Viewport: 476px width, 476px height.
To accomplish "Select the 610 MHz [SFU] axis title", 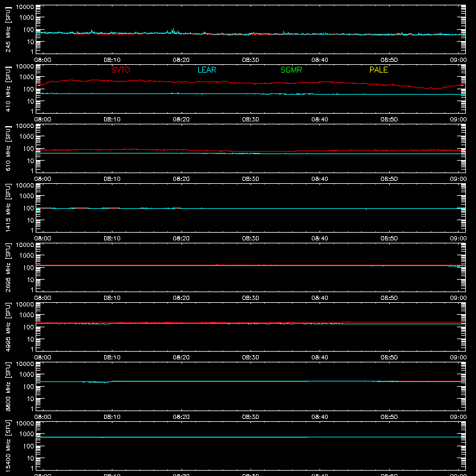I will tap(8, 148).
